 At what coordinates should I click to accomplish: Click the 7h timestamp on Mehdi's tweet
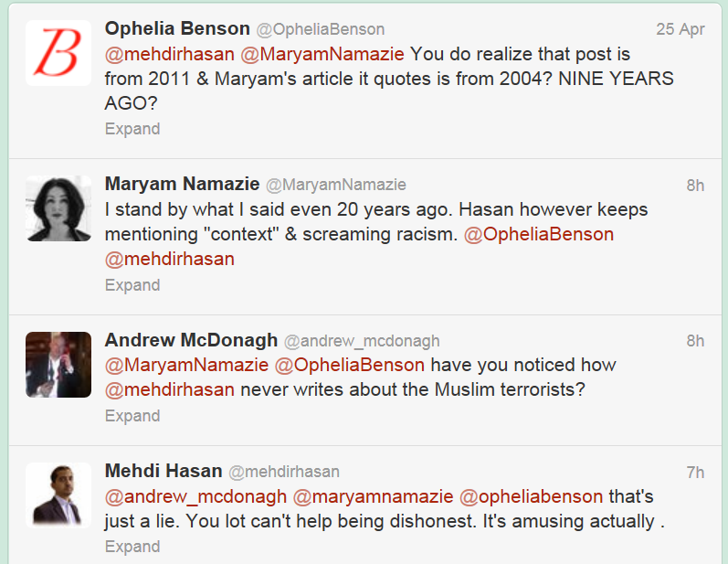click(x=695, y=473)
